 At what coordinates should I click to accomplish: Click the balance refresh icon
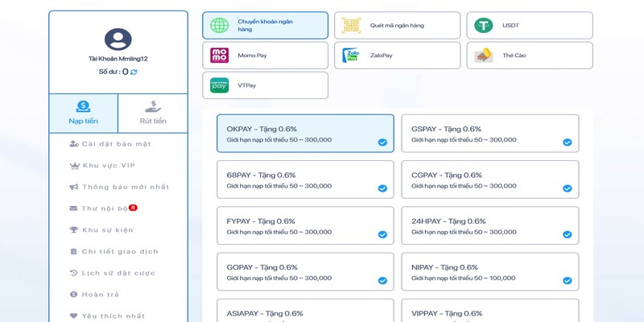[x=134, y=72]
